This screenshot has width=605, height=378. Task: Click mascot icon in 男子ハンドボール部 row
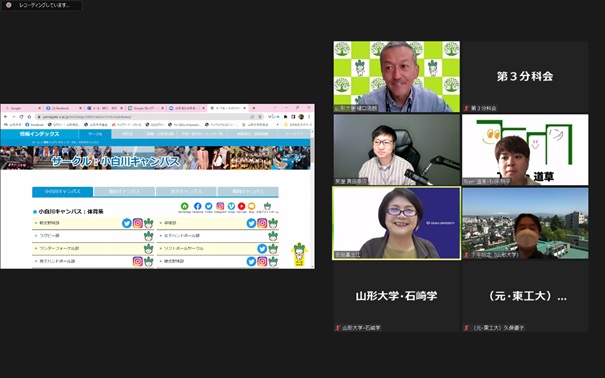point(149,261)
